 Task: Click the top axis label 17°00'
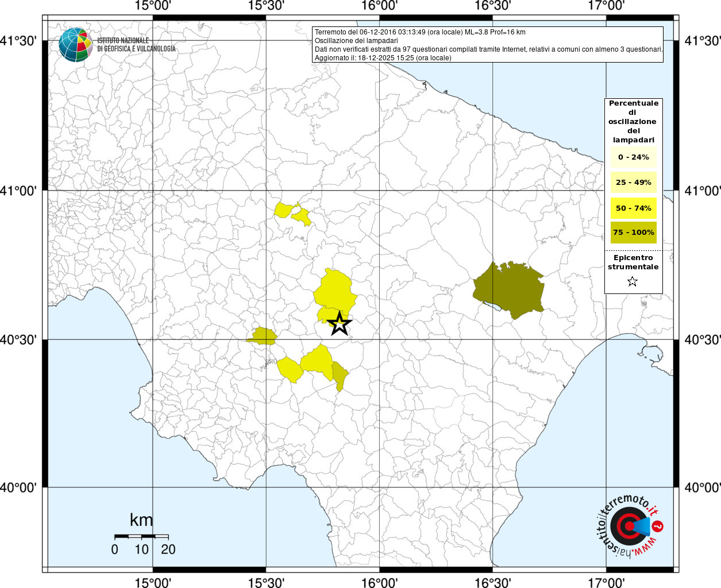607,6
